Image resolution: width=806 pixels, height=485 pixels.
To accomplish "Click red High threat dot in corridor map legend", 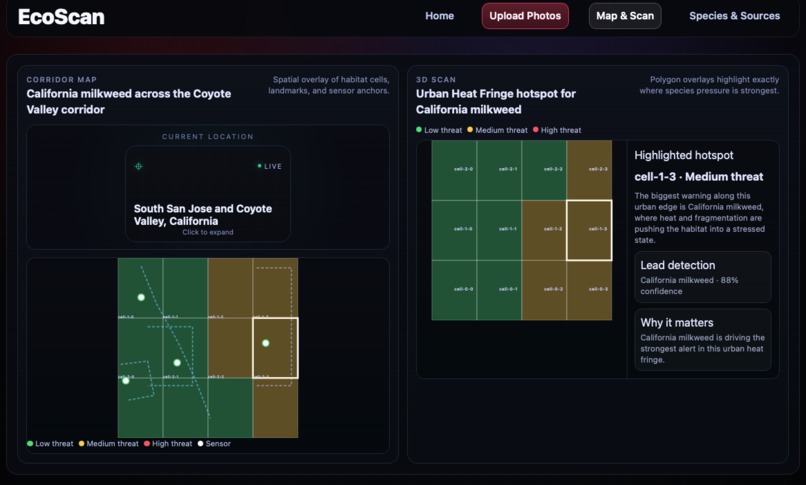I will (147, 443).
